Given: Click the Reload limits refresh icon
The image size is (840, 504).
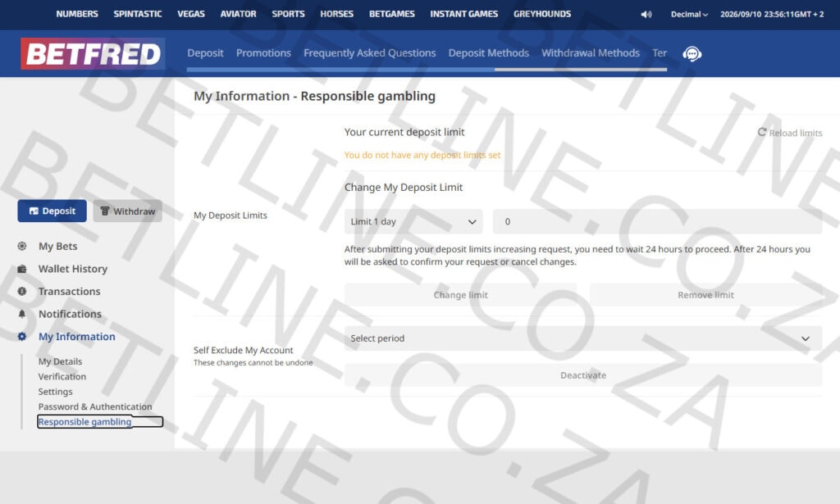Looking at the screenshot, I should (762, 132).
